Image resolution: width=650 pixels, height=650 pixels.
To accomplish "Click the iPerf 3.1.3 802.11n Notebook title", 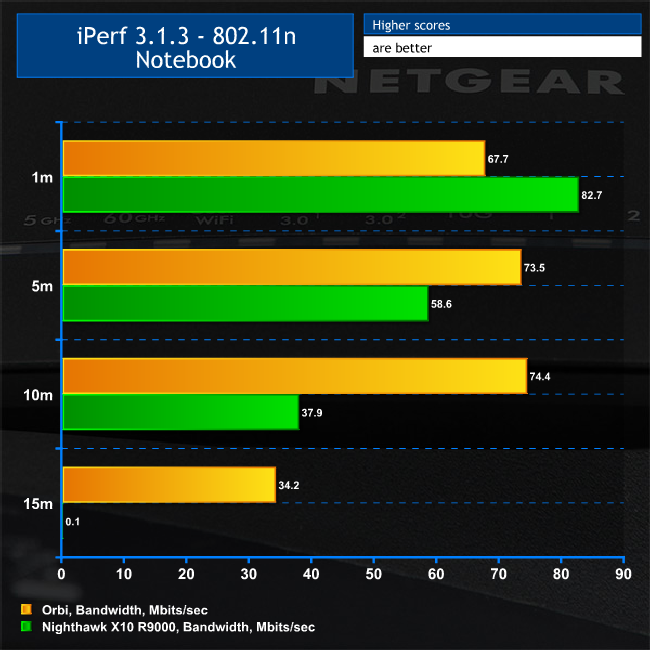I will pyautogui.click(x=184, y=46).
